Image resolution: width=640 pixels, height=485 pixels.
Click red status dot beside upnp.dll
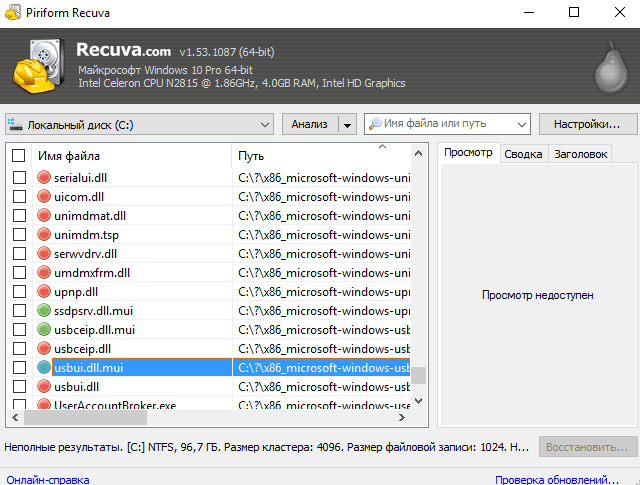tap(44, 291)
